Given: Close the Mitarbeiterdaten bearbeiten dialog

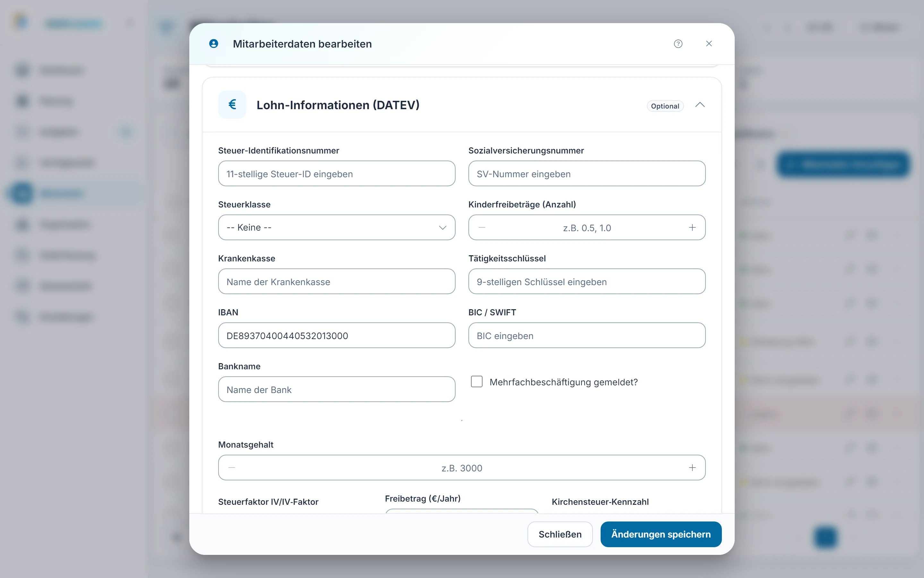Looking at the screenshot, I should pos(709,44).
